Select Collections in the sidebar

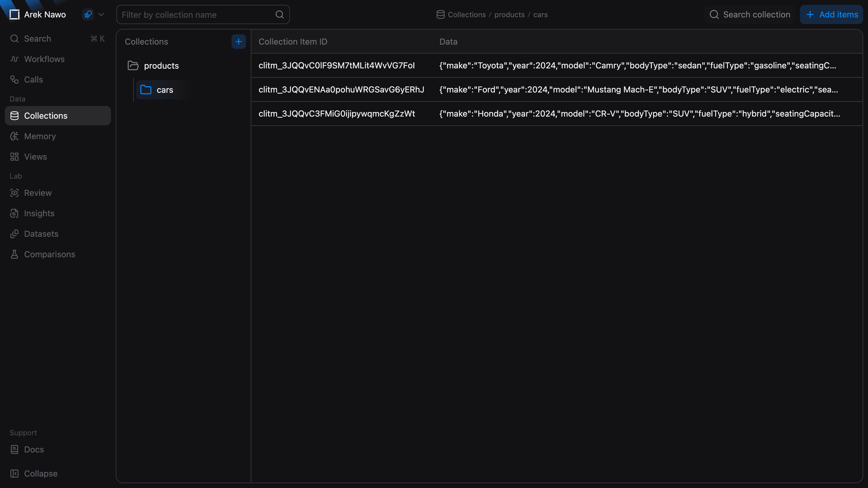[x=58, y=116]
